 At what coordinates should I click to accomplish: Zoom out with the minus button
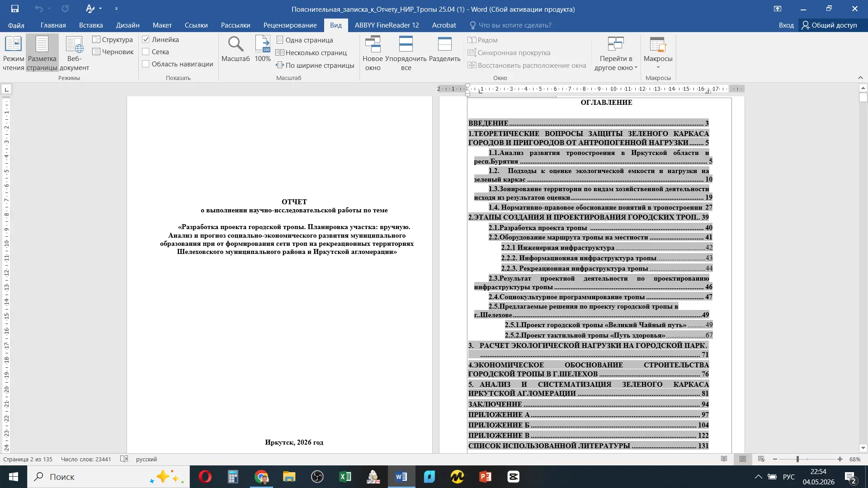click(775, 459)
